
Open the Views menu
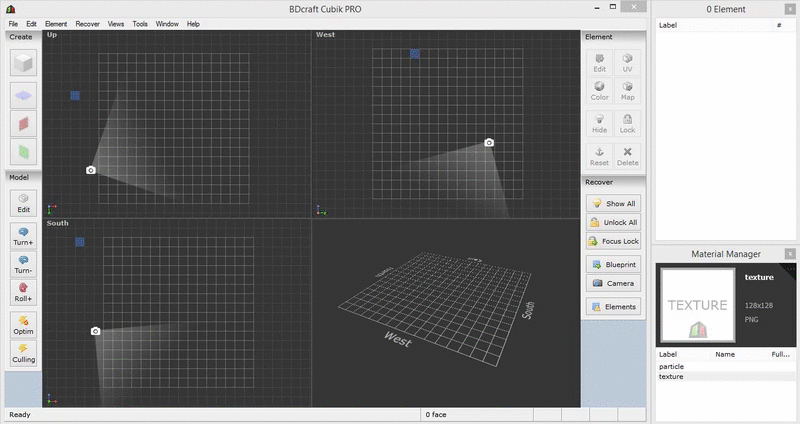[116, 24]
